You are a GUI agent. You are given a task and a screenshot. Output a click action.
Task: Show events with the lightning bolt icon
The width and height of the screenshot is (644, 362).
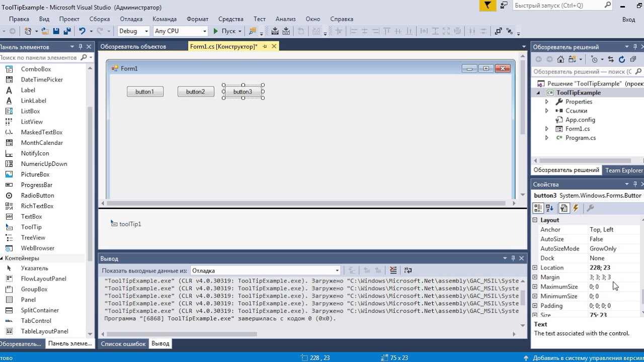pyautogui.click(x=576, y=208)
